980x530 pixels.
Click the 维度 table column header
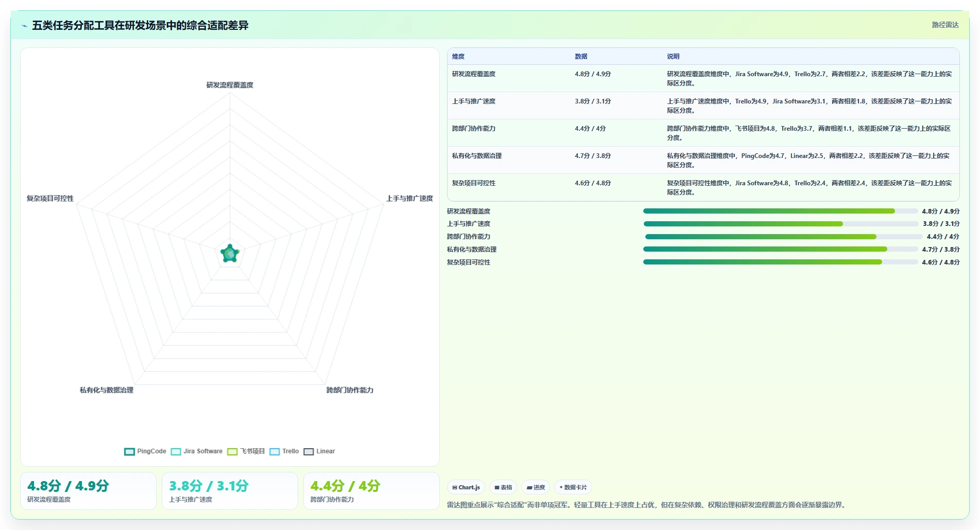point(458,57)
